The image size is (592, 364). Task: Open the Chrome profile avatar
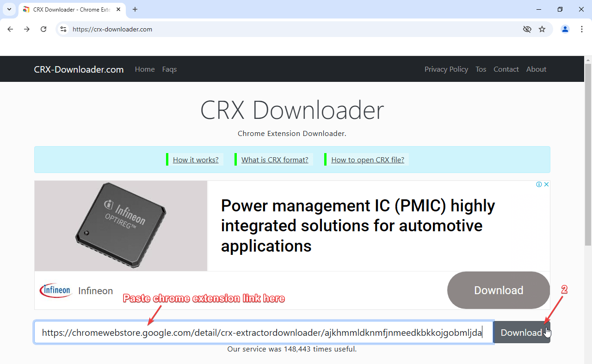coord(565,29)
